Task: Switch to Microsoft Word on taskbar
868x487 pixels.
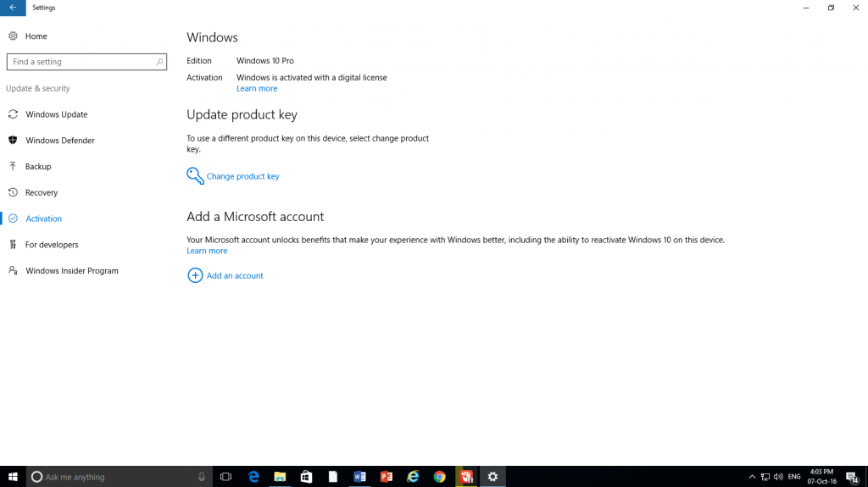Action: tap(359, 477)
